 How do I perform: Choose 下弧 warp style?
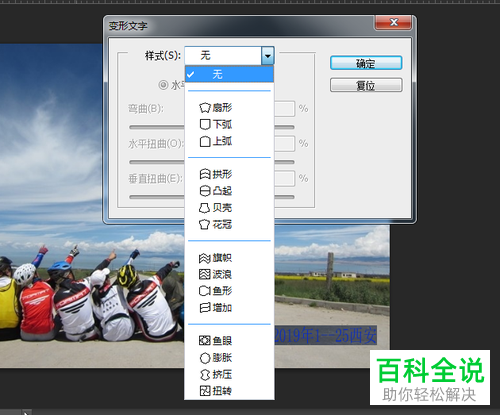coord(229,124)
